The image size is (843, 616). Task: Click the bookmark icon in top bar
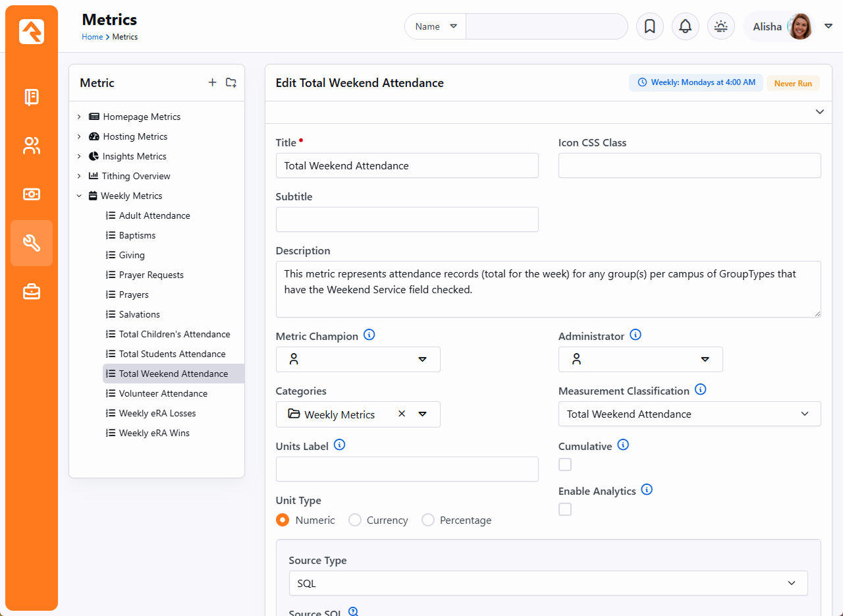tap(649, 26)
